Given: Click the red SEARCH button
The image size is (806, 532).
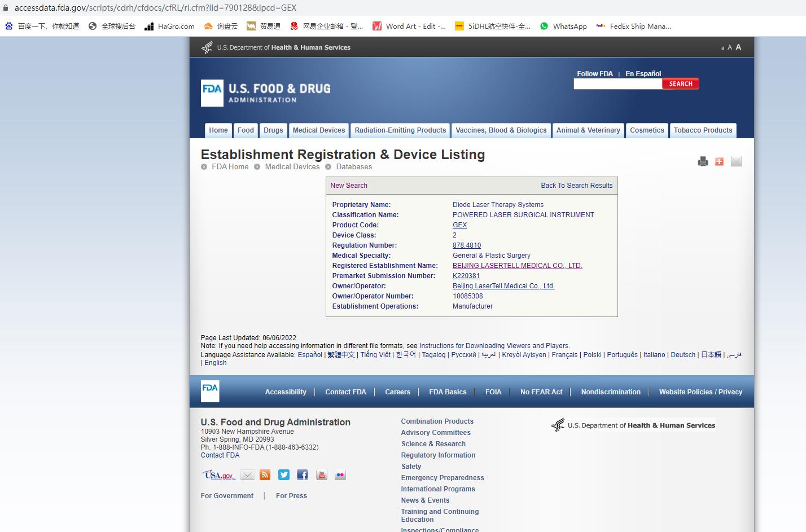Looking at the screenshot, I should tap(681, 83).
